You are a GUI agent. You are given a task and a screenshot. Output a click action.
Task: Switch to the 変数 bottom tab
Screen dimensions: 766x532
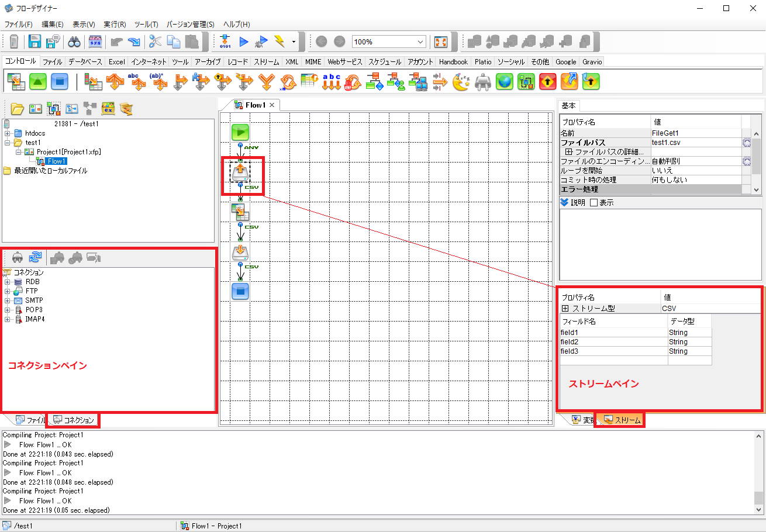point(583,420)
